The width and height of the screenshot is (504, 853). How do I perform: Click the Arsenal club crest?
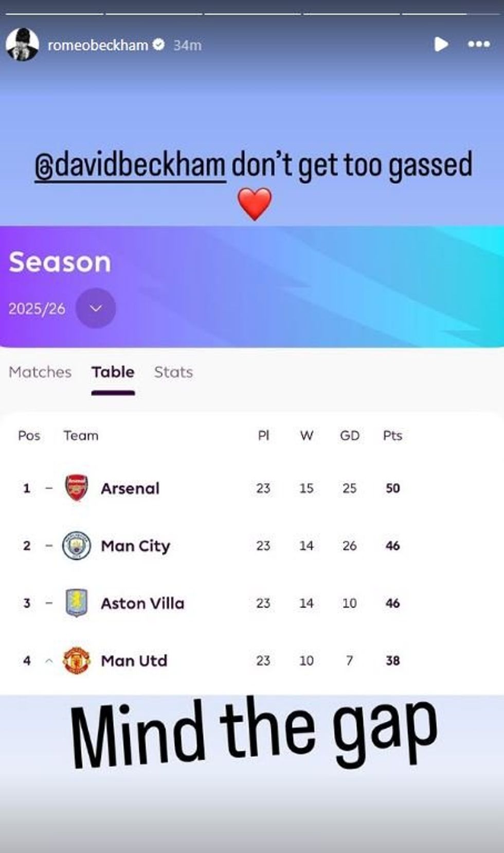[77, 488]
